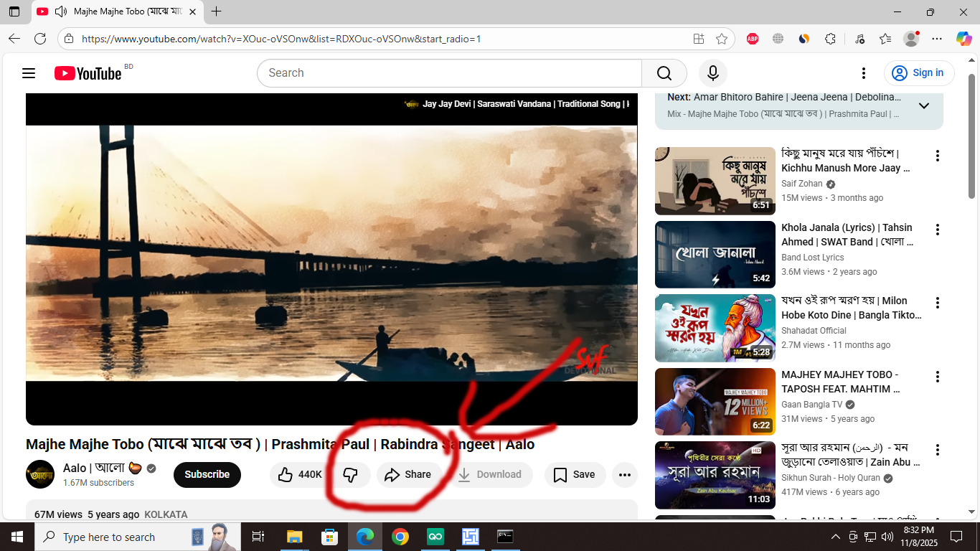Open the hamburger guide menu

tap(29, 72)
